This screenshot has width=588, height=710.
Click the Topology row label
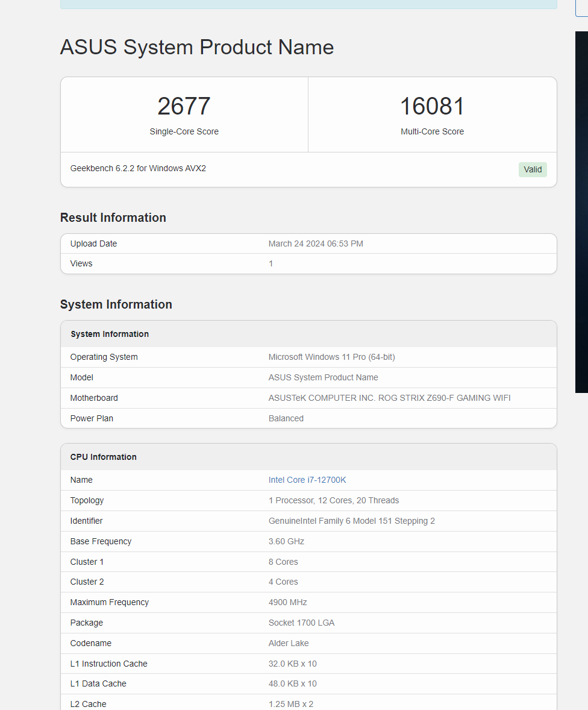point(87,500)
